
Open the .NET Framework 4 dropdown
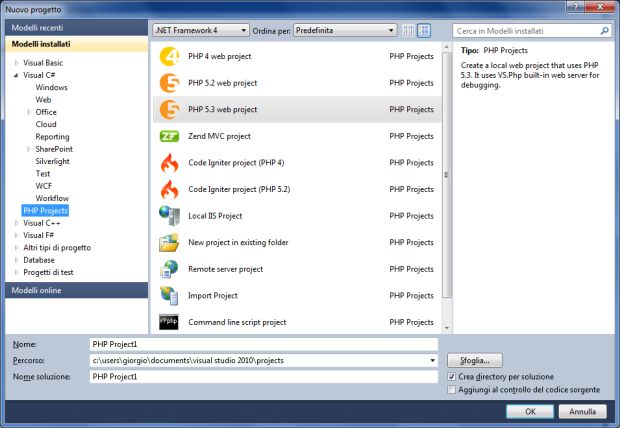201,30
